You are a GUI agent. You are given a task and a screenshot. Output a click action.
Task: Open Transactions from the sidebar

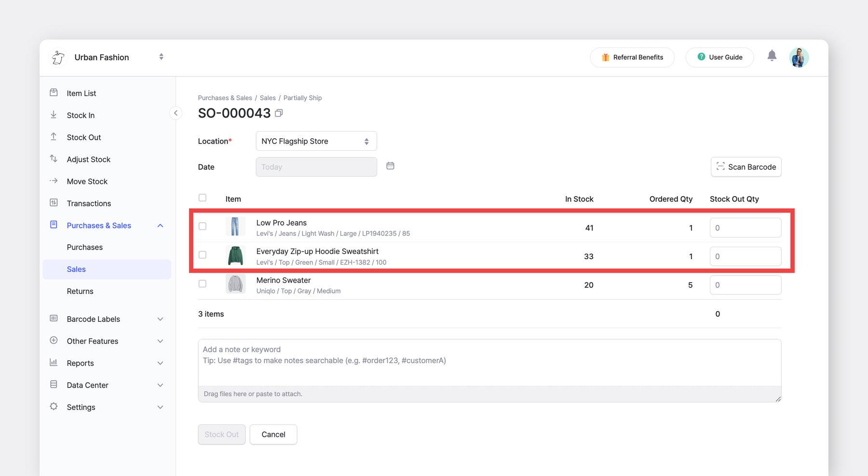point(89,203)
